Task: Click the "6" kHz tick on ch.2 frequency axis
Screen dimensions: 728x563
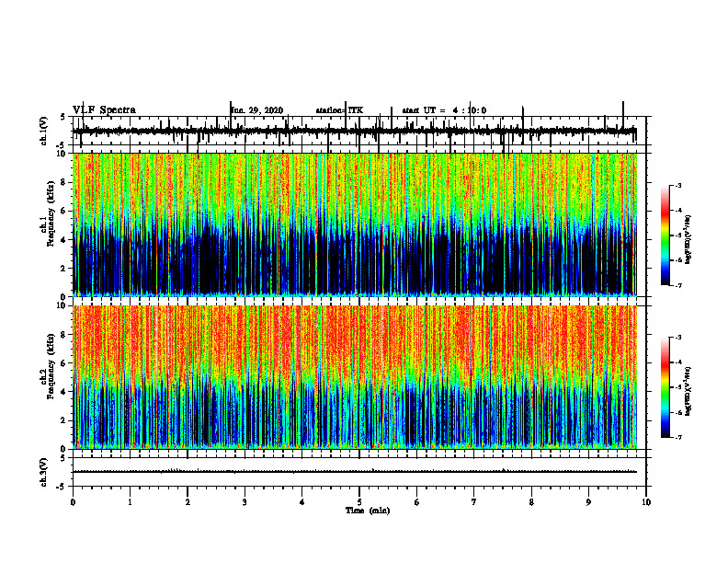Action: (x=63, y=363)
